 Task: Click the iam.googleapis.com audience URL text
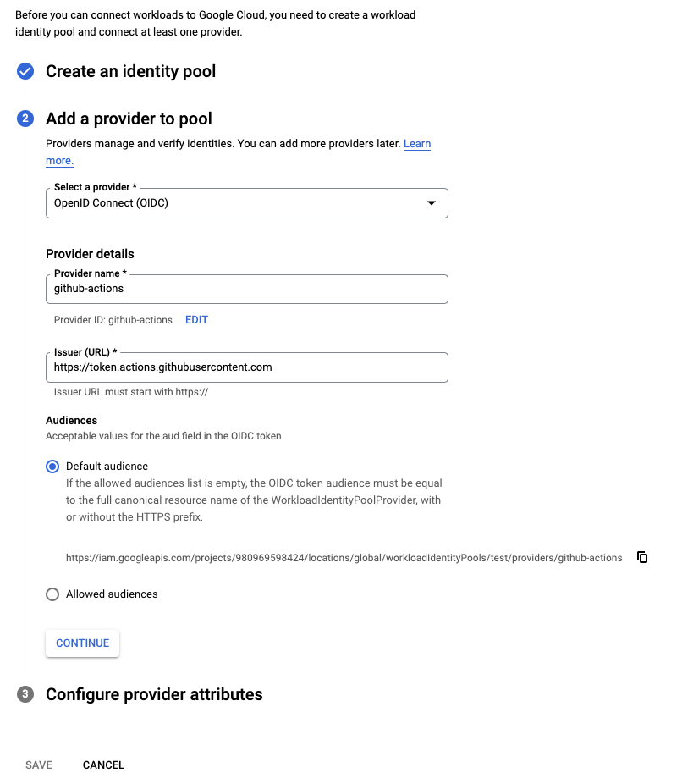344,557
